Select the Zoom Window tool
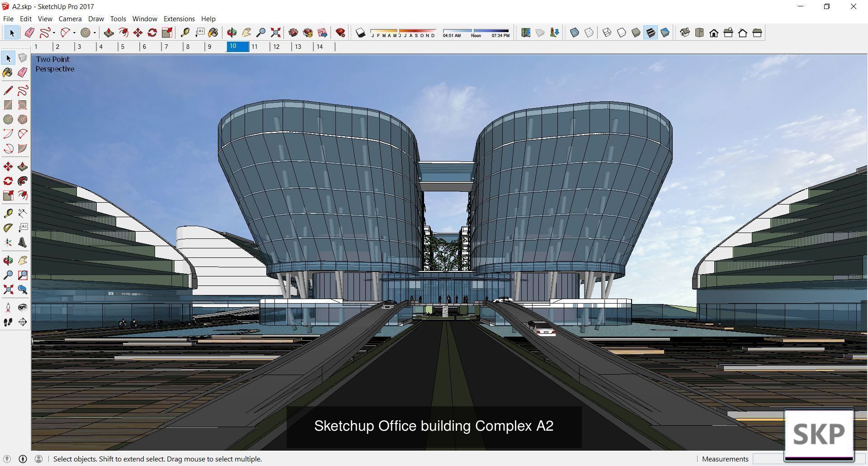This screenshot has width=868, height=466. [x=23, y=275]
